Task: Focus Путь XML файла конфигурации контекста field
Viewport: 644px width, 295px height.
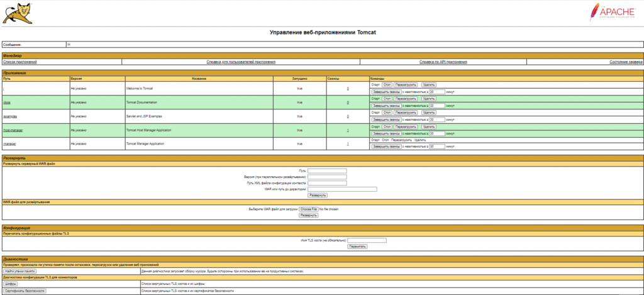Action: coord(327,183)
